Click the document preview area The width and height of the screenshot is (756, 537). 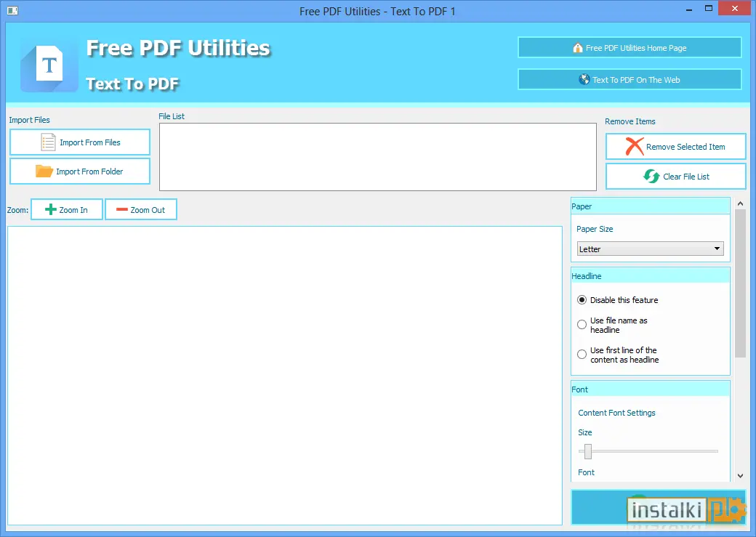[x=285, y=376]
